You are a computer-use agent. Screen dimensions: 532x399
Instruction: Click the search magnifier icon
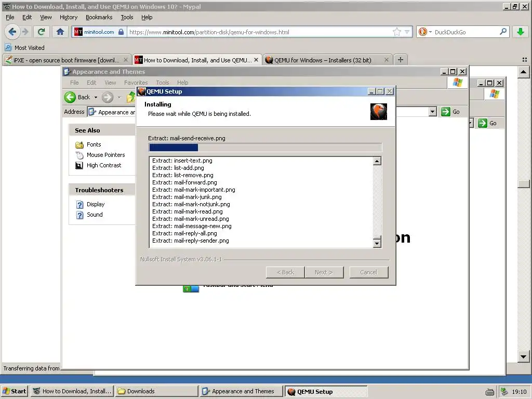(x=503, y=32)
